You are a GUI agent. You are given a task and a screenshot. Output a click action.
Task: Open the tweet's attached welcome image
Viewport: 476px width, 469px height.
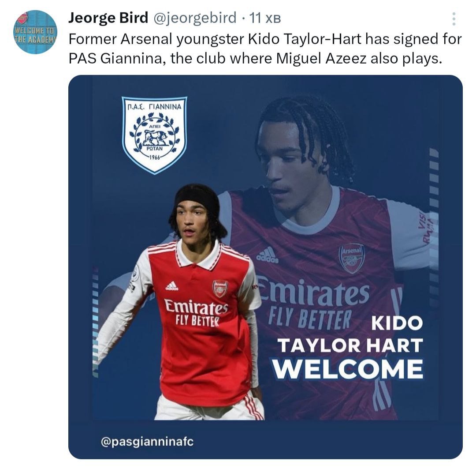(x=265, y=267)
